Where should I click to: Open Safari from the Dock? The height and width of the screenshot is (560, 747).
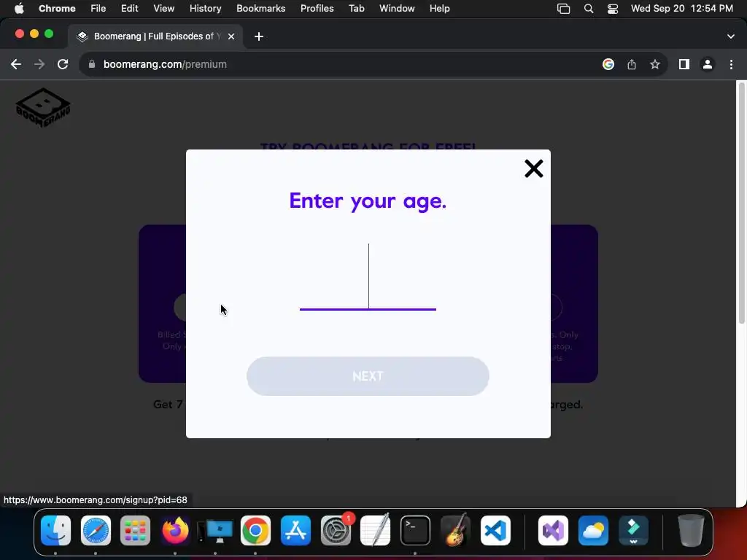[x=96, y=531]
